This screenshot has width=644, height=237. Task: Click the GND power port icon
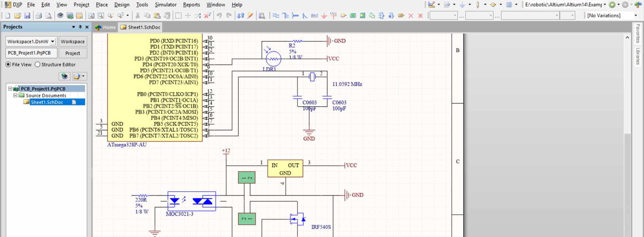[324, 16]
